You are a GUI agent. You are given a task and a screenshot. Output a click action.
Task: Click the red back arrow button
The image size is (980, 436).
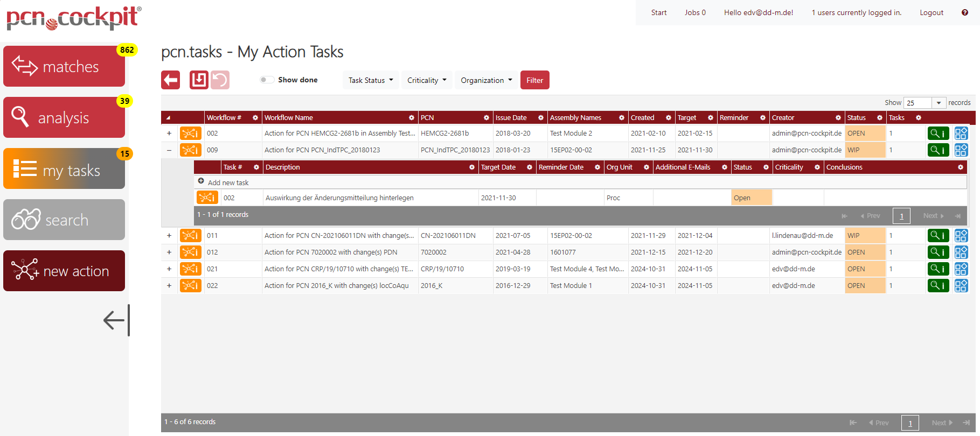[x=170, y=80]
